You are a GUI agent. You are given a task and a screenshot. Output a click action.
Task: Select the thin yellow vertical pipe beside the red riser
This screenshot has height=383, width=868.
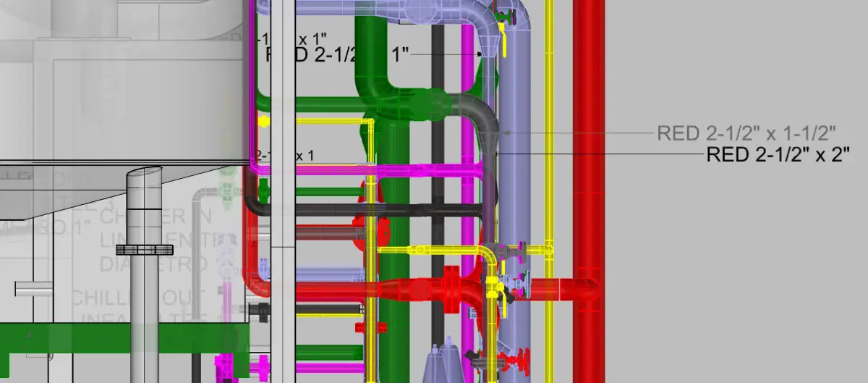point(549,145)
